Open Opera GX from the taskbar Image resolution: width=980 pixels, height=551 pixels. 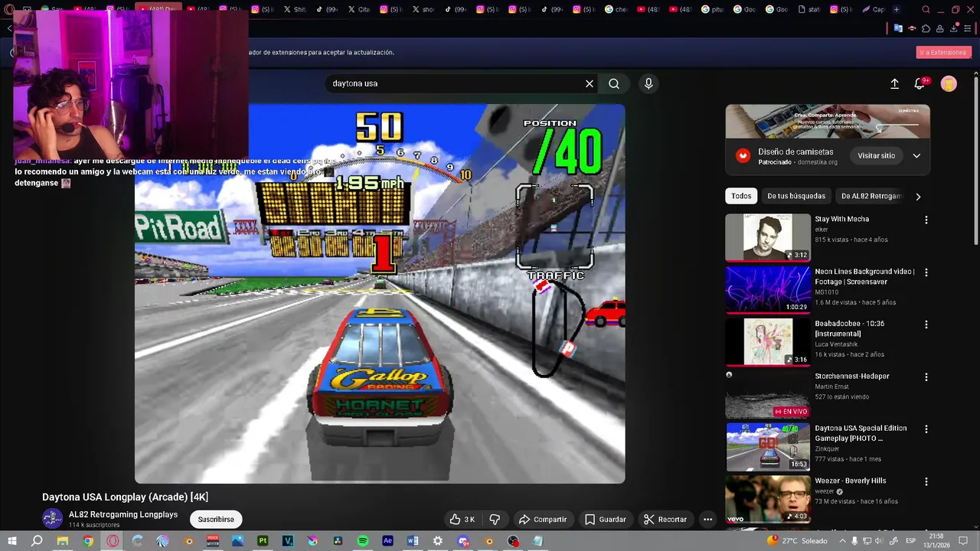pyautogui.click(x=113, y=541)
